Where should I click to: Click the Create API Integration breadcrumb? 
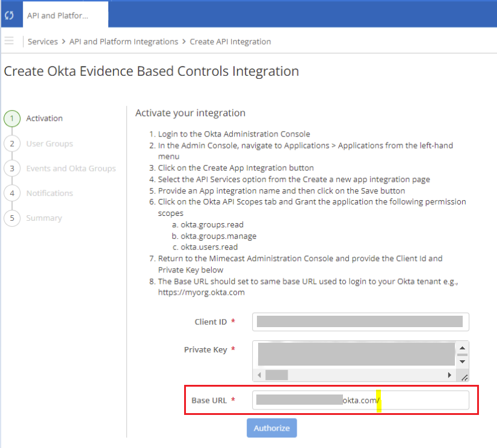pos(230,41)
